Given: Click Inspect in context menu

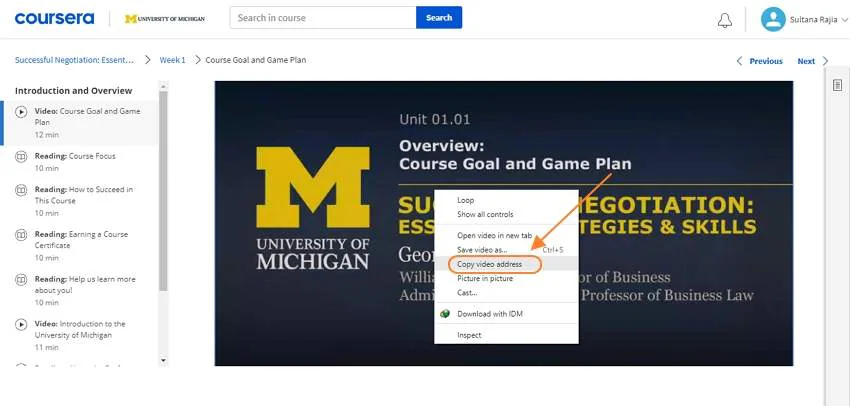Looking at the screenshot, I should tap(469, 335).
